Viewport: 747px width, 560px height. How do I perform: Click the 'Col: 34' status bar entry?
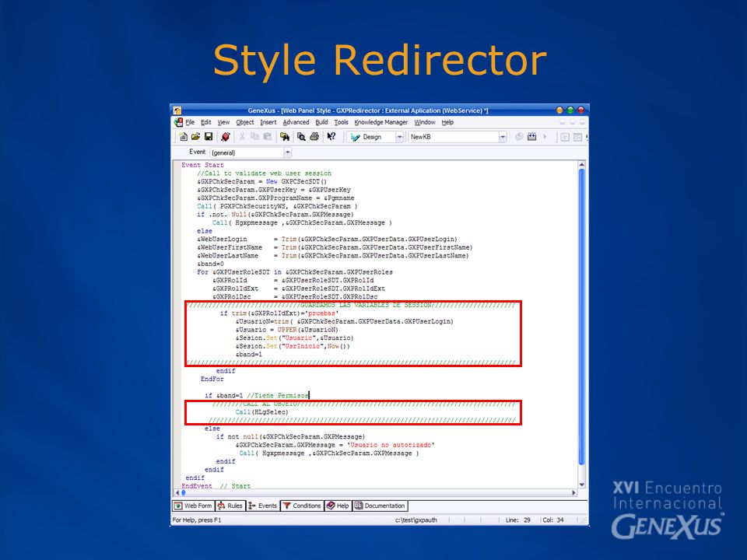553,520
